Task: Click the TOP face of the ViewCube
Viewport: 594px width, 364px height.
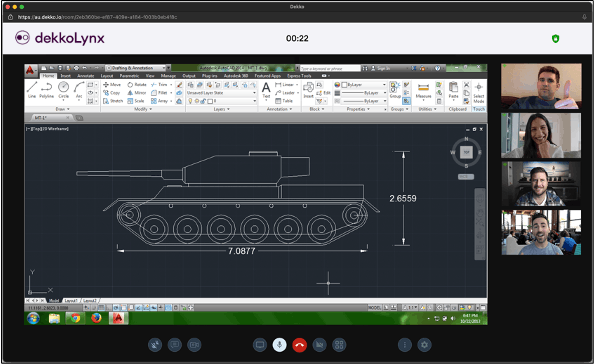Action: pos(466,152)
